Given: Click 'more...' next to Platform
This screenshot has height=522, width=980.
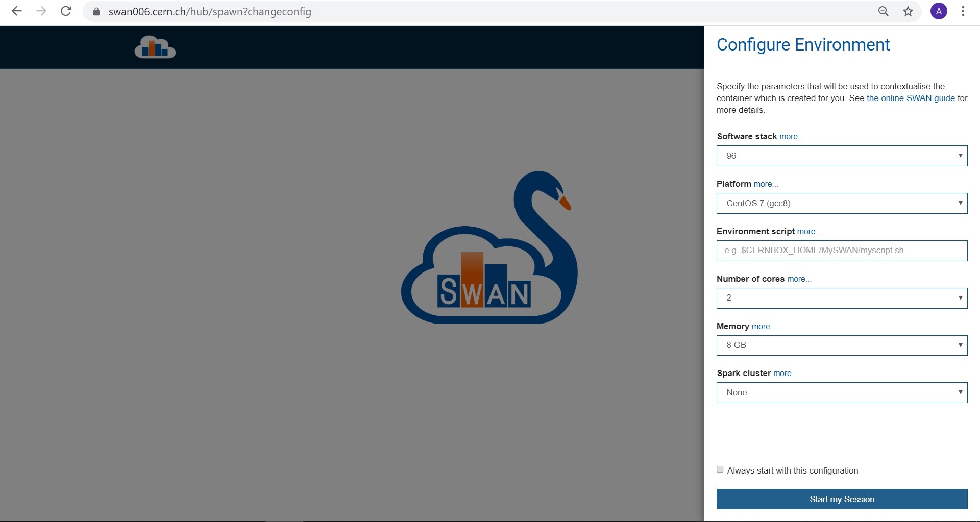Looking at the screenshot, I should (766, 184).
